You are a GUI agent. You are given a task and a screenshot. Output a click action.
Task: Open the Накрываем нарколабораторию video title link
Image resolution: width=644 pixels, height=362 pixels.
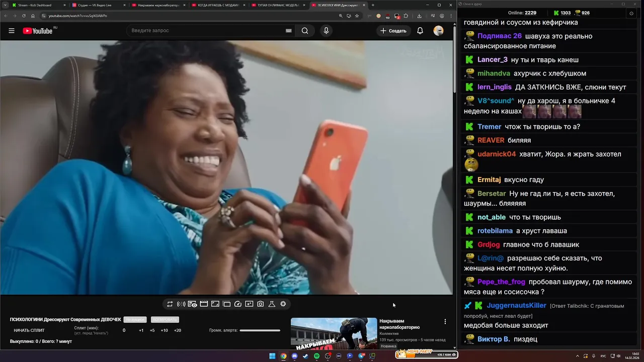(399, 324)
